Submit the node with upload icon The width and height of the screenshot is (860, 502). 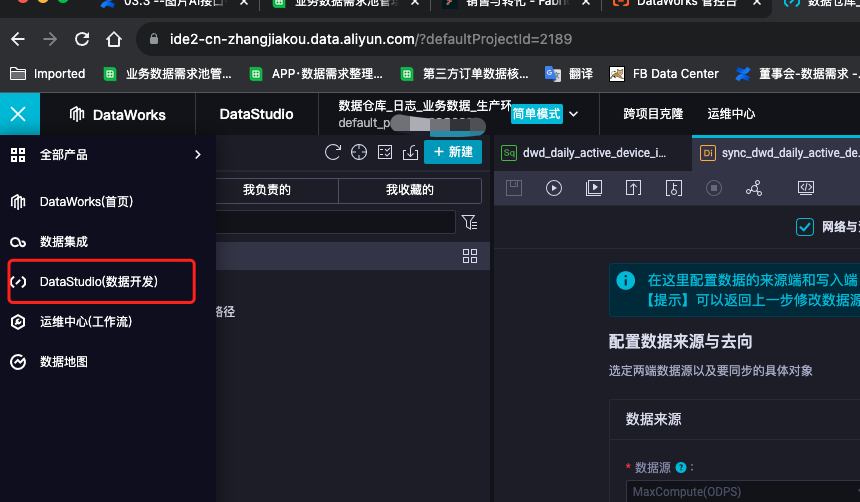[633, 188]
